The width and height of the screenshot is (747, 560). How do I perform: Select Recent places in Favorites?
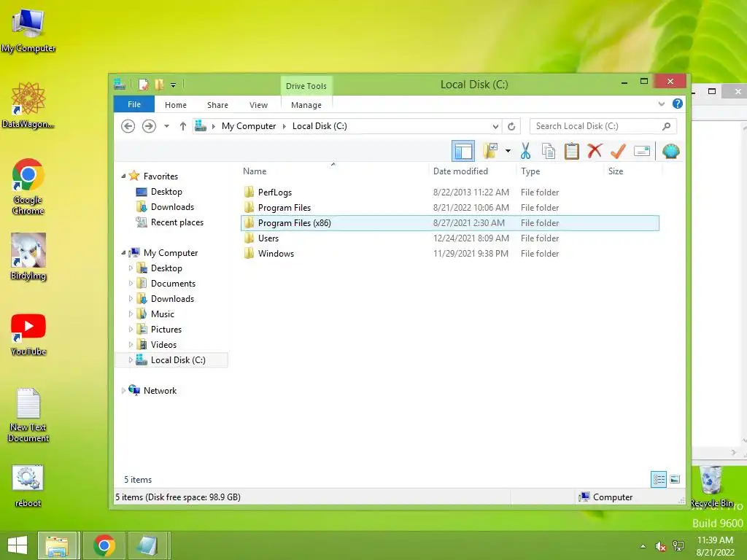click(x=177, y=222)
